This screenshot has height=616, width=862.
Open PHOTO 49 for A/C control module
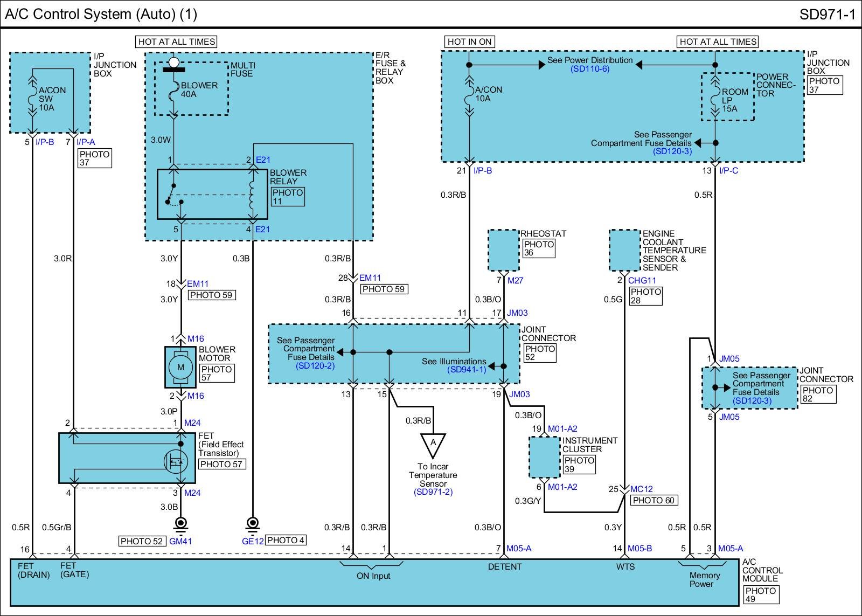(x=761, y=594)
